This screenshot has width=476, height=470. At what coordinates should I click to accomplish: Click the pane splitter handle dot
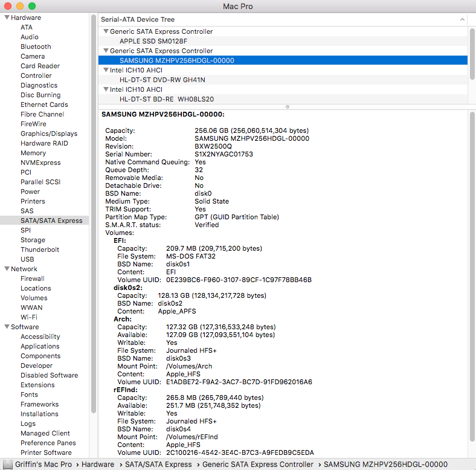(x=288, y=107)
